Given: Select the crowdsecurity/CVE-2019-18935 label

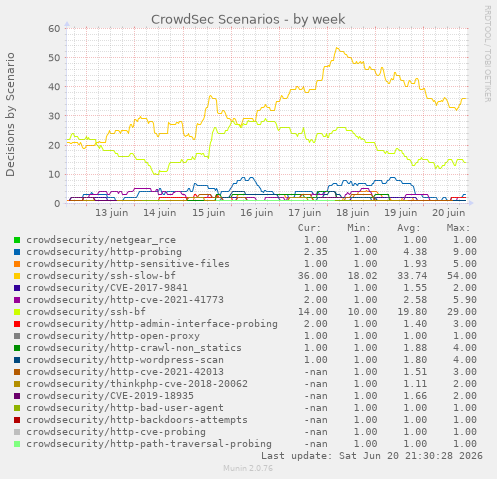Looking at the screenshot, I should (110, 396).
